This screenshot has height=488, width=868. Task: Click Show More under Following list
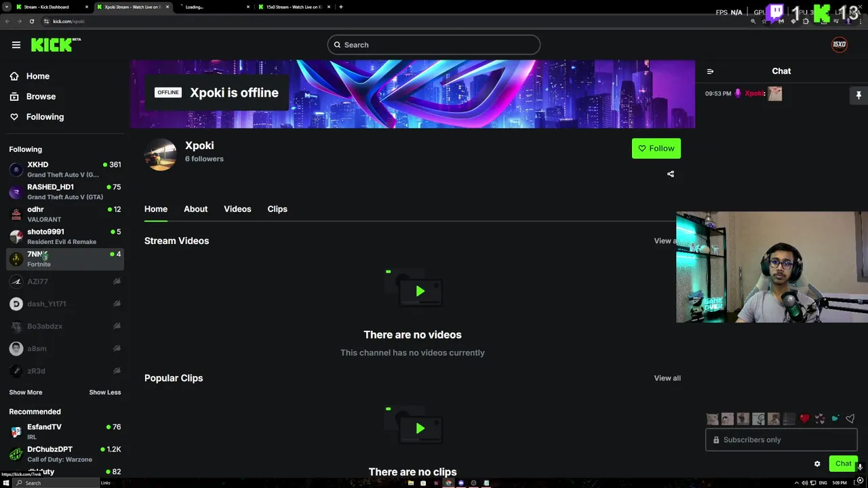26,392
